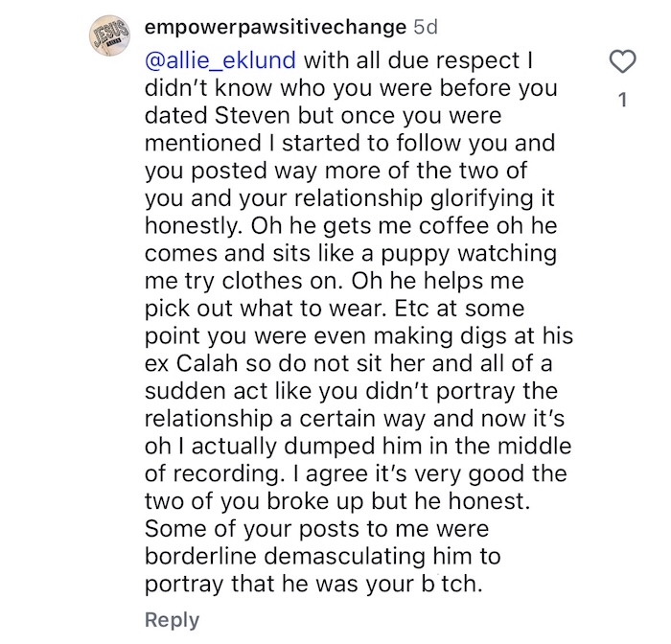Open the empowerpawsitivechange username profile
671x644 pixels.
276,28
